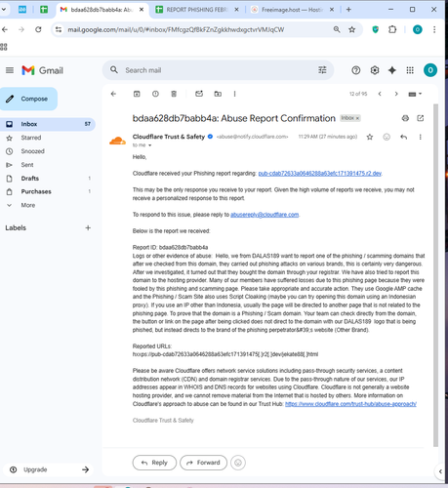Expand side panel arrow
The width and height of the screenshot is (448, 488).
(440, 471)
